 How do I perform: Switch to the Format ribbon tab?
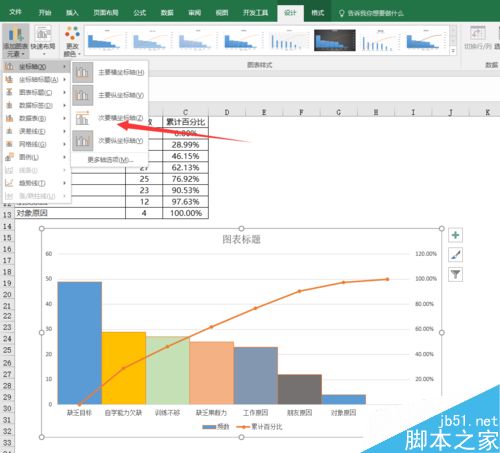[x=317, y=13]
